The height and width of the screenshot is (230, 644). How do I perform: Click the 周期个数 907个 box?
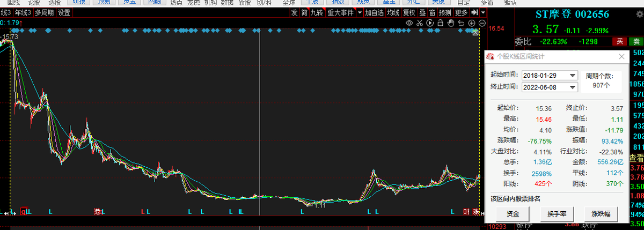coord(601,80)
